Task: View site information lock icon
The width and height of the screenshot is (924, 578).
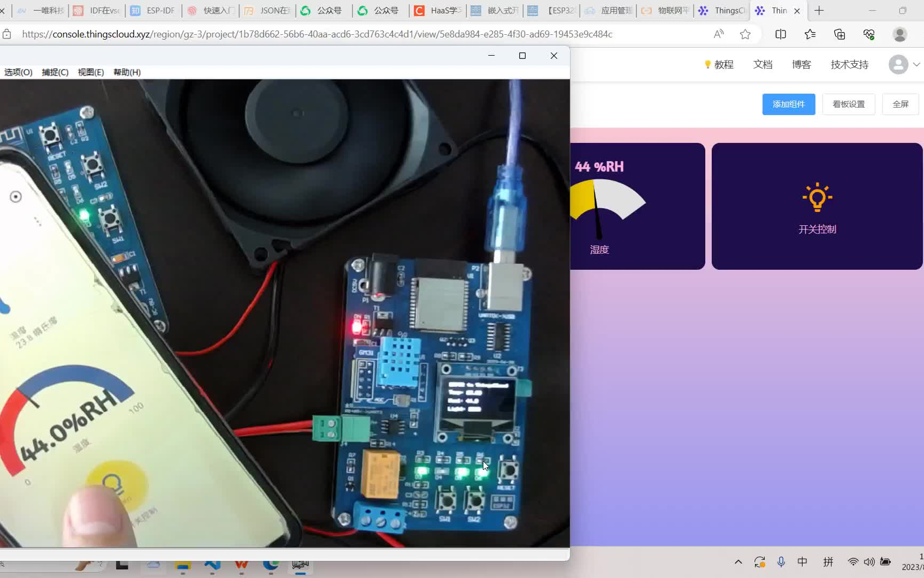Action: coord(7,34)
